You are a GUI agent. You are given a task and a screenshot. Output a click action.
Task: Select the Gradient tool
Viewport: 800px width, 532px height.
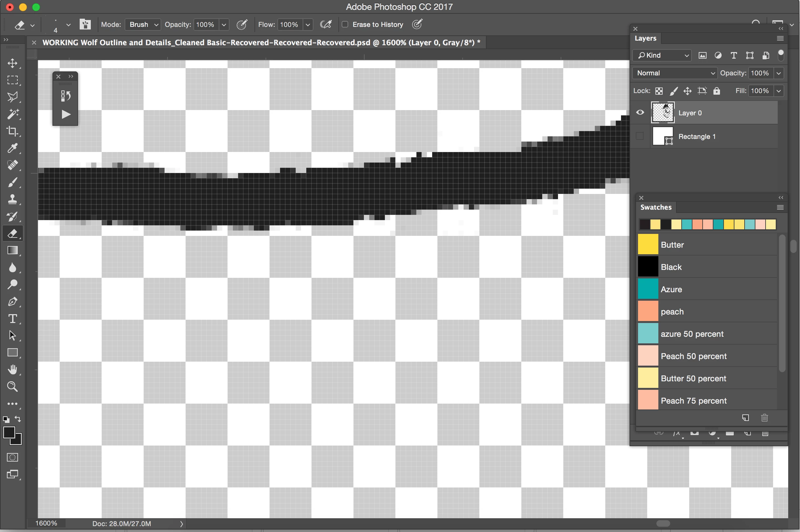[x=12, y=250]
